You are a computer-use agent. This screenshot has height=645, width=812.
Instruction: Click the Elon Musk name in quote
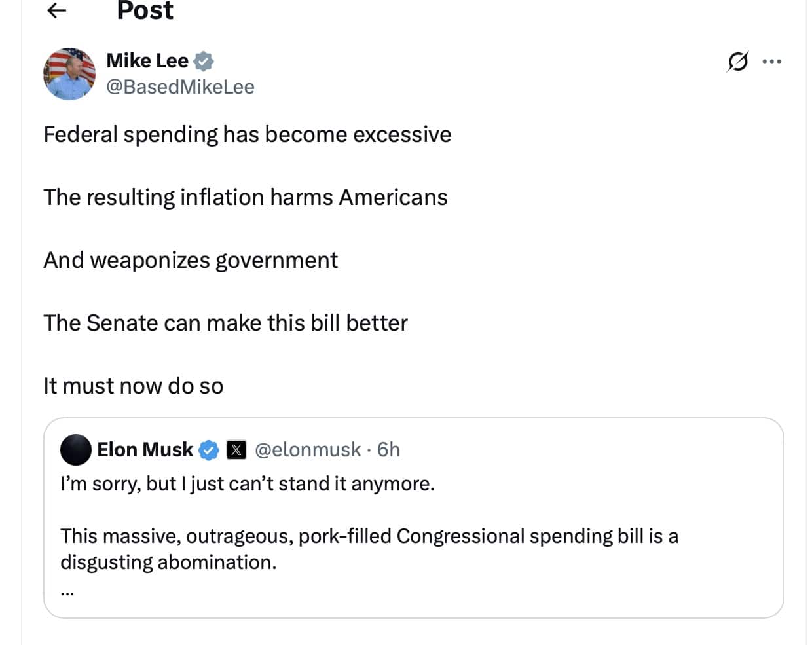145,450
